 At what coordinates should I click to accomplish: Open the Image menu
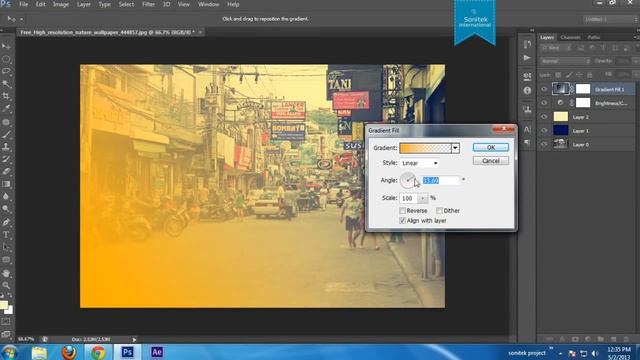click(61, 4)
